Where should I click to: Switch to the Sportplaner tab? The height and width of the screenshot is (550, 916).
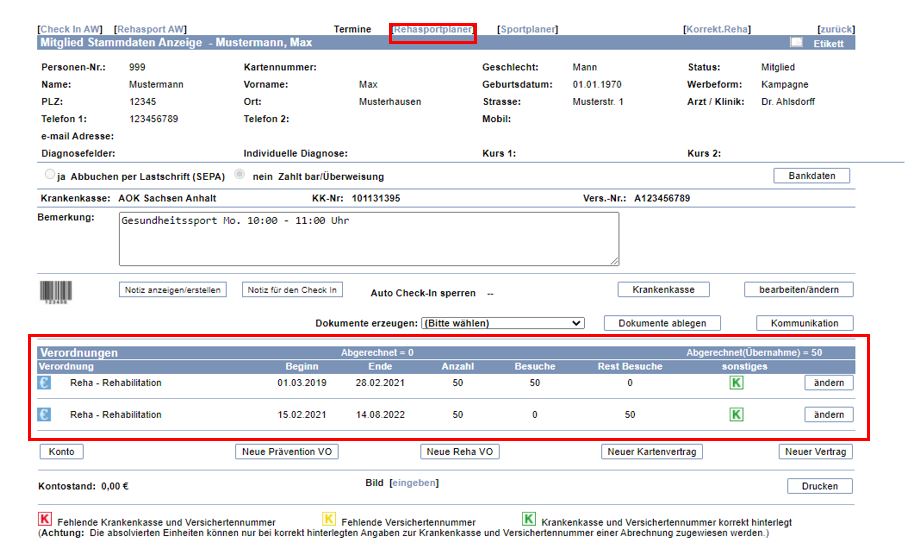click(527, 30)
